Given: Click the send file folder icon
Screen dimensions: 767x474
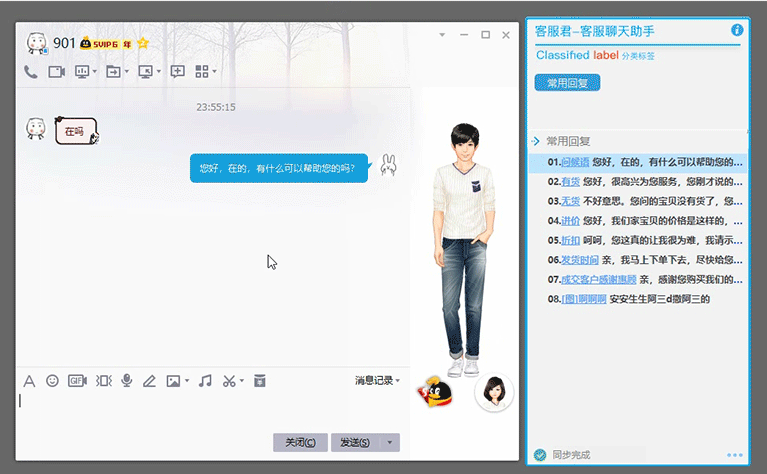Looking at the screenshot, I should (113, 72).
